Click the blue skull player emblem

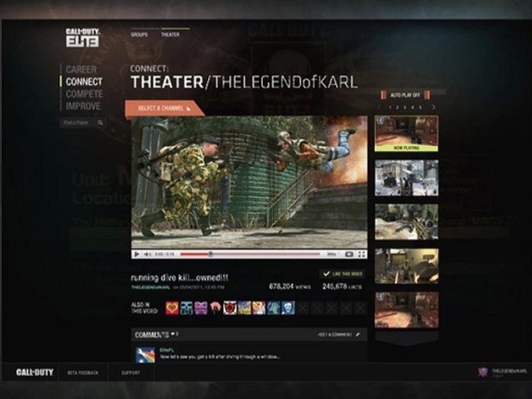point(186,308)
